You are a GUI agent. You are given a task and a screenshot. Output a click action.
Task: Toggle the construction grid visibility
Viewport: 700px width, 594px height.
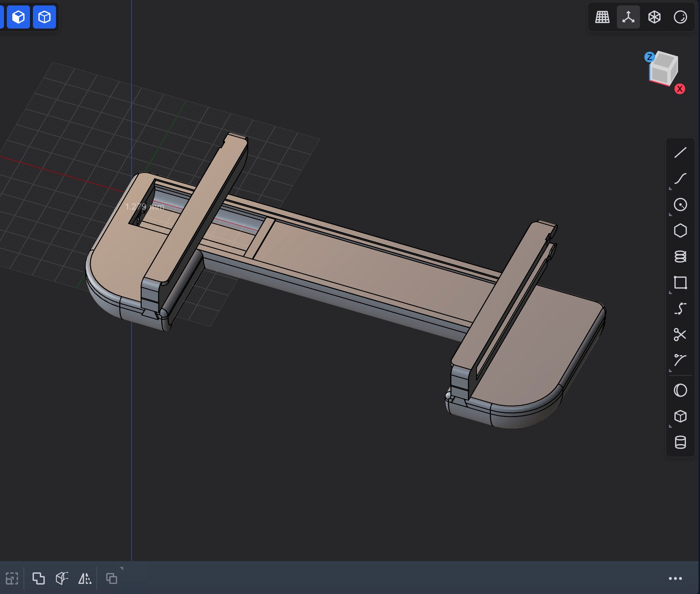coord(602,17)
